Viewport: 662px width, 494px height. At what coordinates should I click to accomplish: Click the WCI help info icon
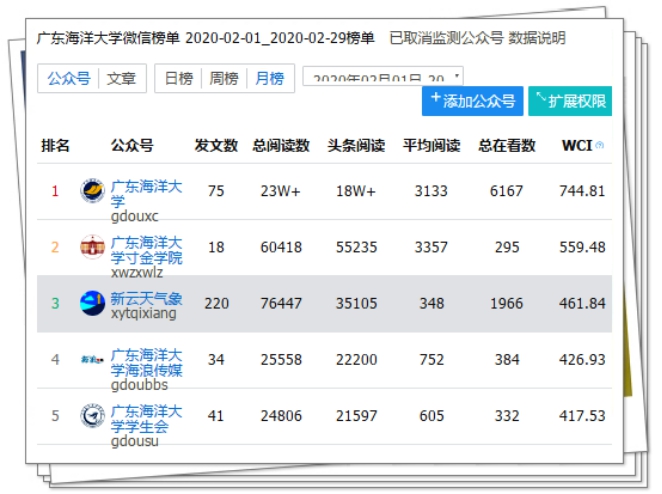coord(600,146)
